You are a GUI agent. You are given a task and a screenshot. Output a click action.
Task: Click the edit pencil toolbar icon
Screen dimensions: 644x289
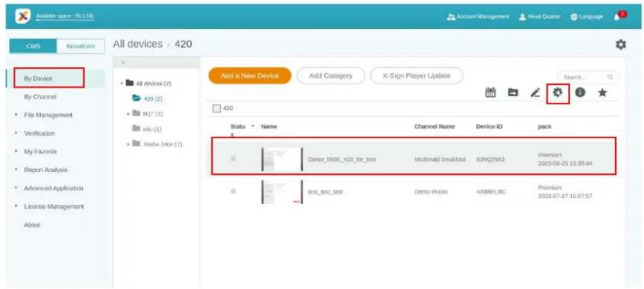pos(536,93)
